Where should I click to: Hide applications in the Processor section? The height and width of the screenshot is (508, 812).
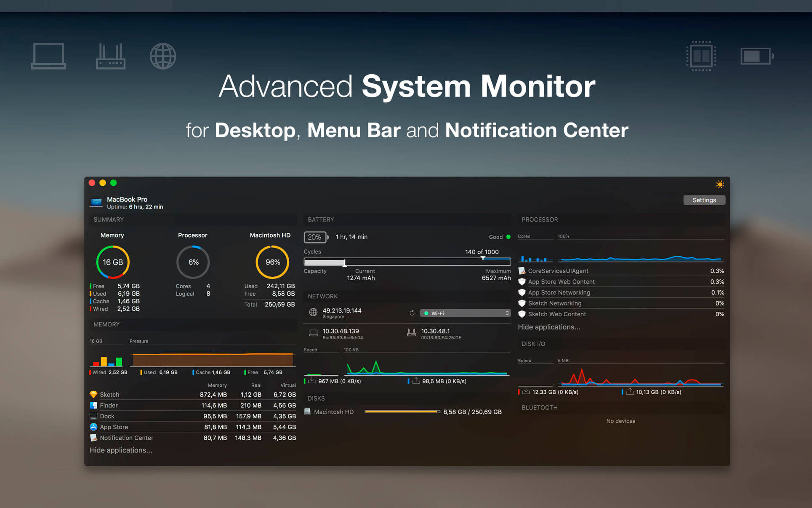[548, 327]
